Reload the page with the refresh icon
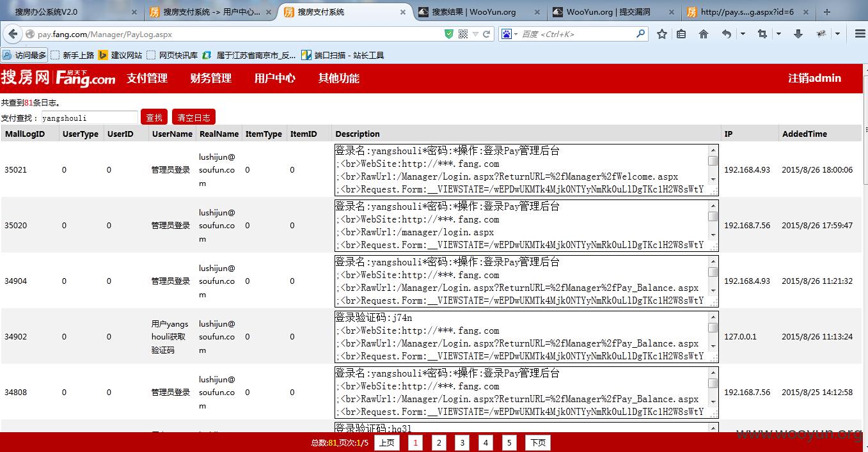Image resolution: width=868 pixels, height=452 pixels. tap(487, 34)
